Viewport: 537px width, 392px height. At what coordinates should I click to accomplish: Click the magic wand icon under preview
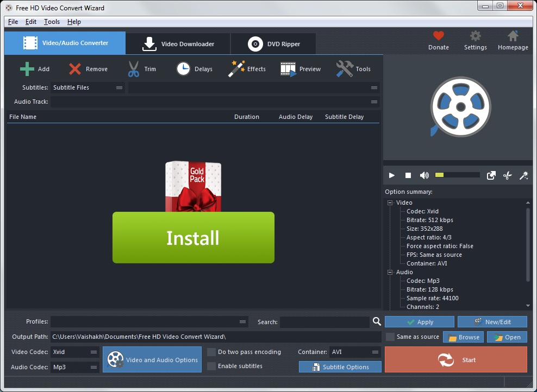[523, 175]
